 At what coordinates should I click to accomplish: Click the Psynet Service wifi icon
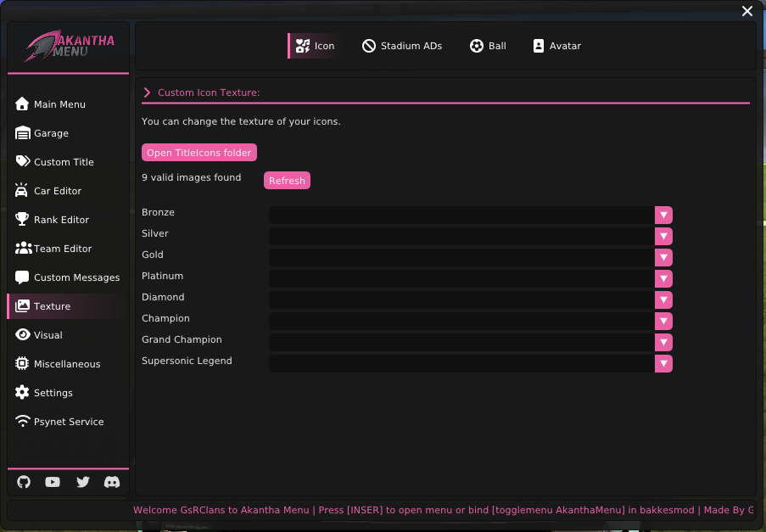[22, 422]
